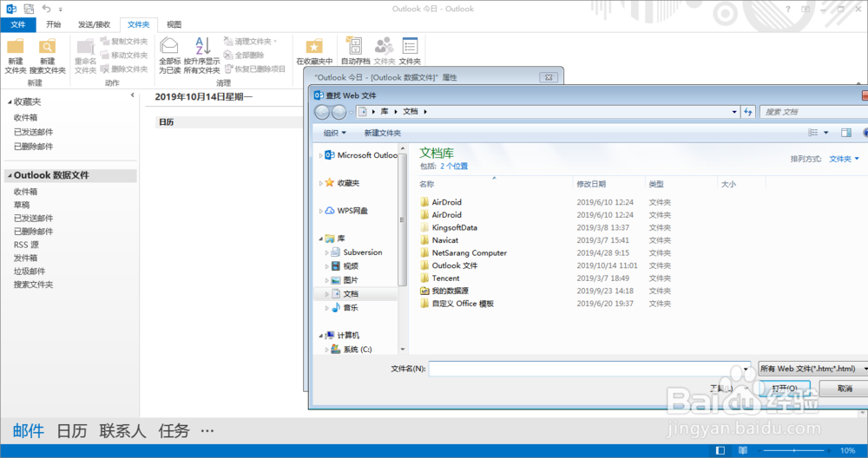Open the 文件 (File) tab
Image resolution: width=868 pixels, height=458 pixels.
point(17,24)
